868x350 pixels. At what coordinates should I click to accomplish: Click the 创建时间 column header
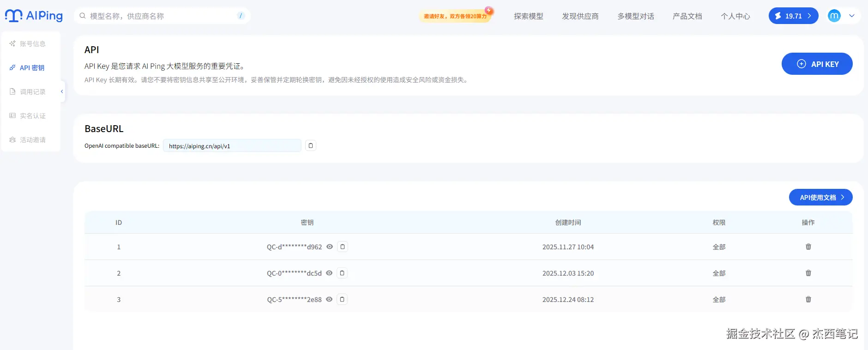[x=568, y=223]
